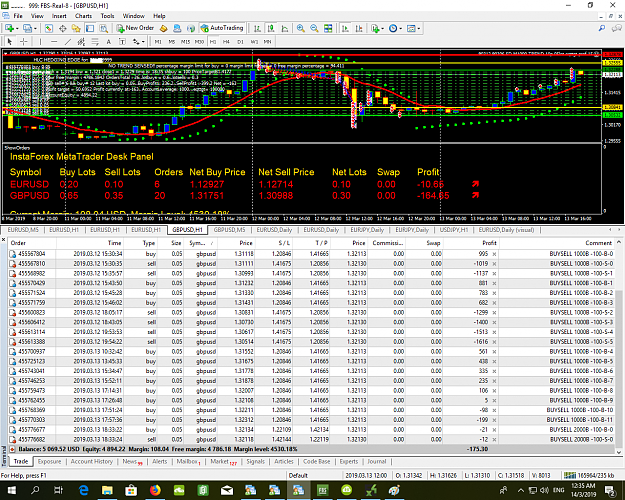The height and width of the screenshot is (500, 625).
Task: Open MetaEditor book icon
Action: coord(163,28)
